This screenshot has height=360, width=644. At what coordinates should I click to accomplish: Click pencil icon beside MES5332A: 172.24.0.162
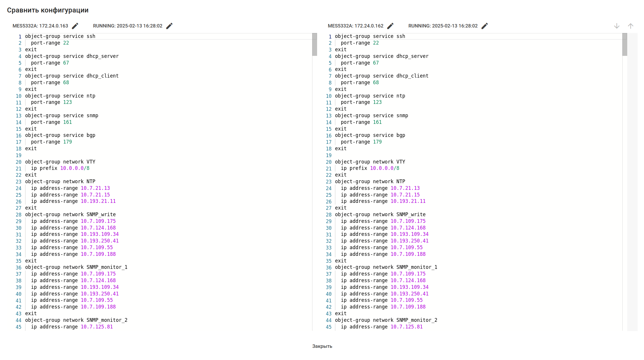390,26
